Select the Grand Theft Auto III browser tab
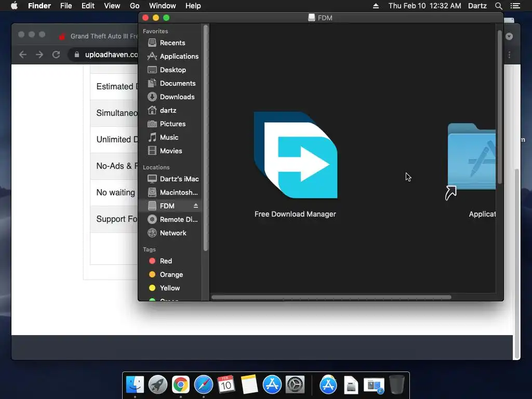This screenshot has height=399, width=532. (x=98, y=36)
